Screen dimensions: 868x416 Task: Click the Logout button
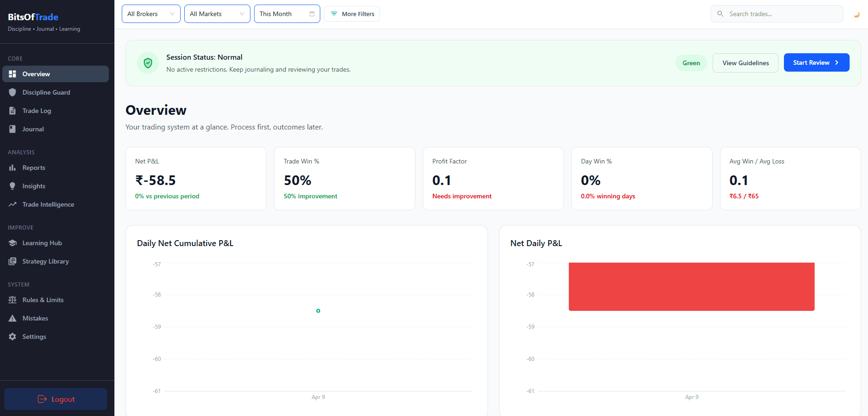click(56, 399)
